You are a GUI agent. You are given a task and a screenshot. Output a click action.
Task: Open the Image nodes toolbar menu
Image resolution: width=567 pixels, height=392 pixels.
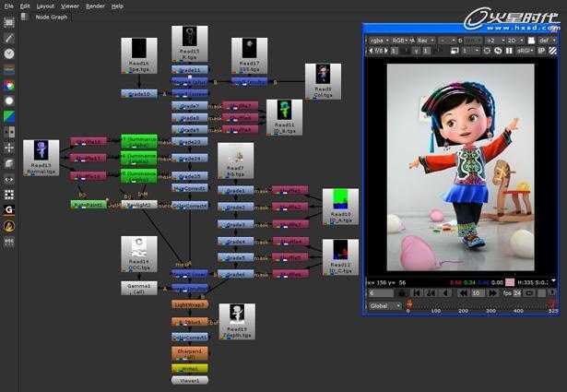pos(9,23)
